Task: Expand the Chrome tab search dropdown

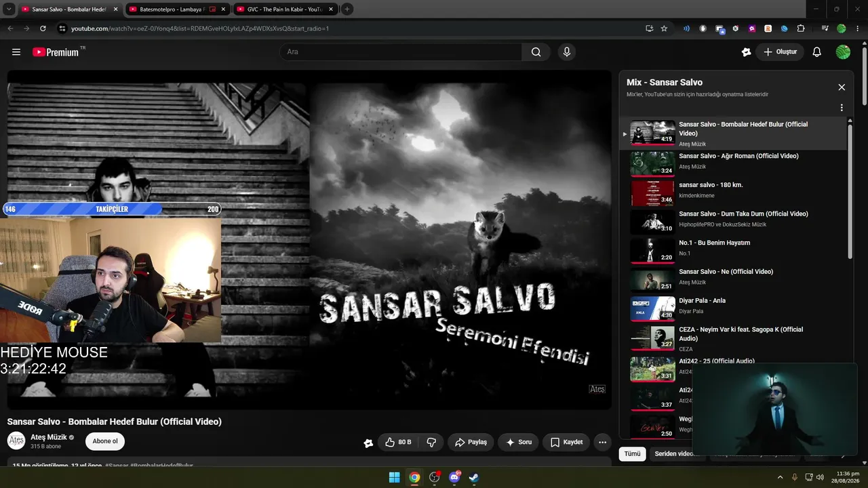Action: pyautogui.click(x=9, y=9)
